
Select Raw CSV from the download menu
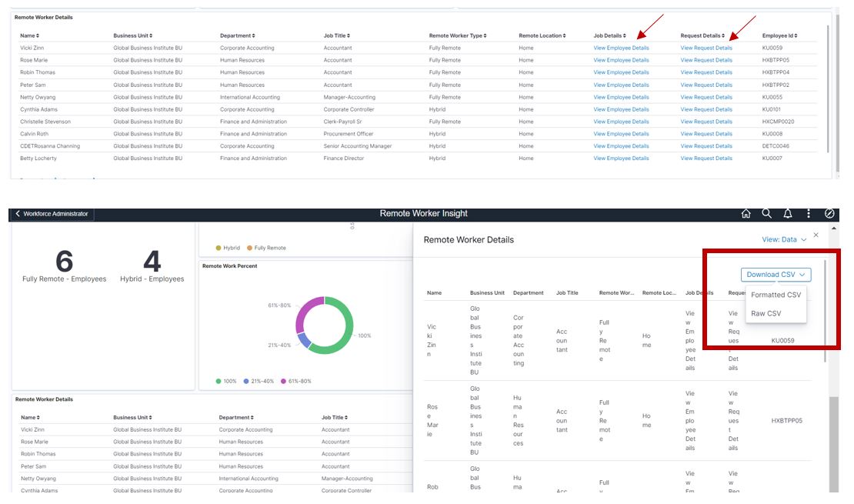(765, 313)
